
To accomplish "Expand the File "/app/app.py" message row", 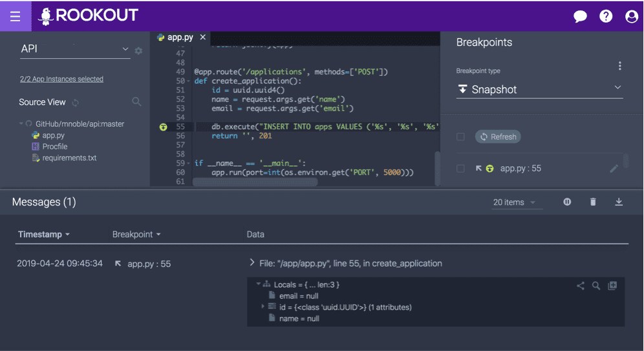I will coord(252,263).
